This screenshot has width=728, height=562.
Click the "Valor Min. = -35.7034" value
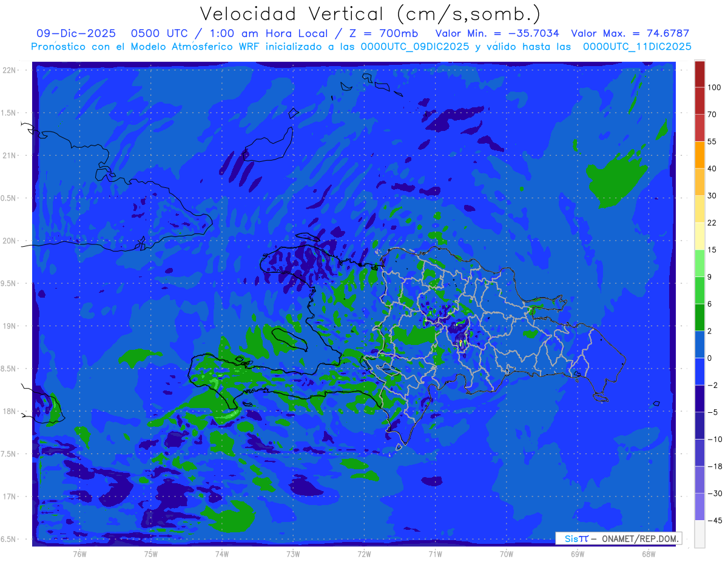497,33
